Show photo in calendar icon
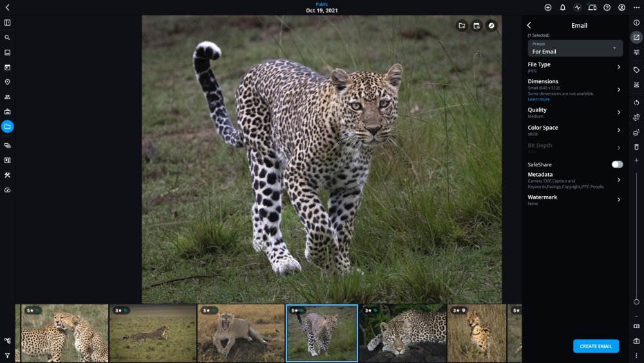The width and height of the screenshot is (644, 363). (x=477, y=26)
